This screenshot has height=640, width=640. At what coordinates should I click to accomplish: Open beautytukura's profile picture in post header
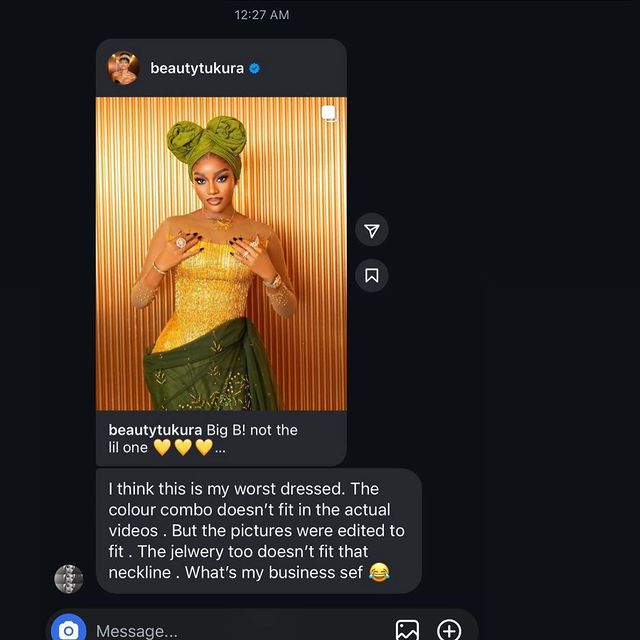(x=124, y=68)
